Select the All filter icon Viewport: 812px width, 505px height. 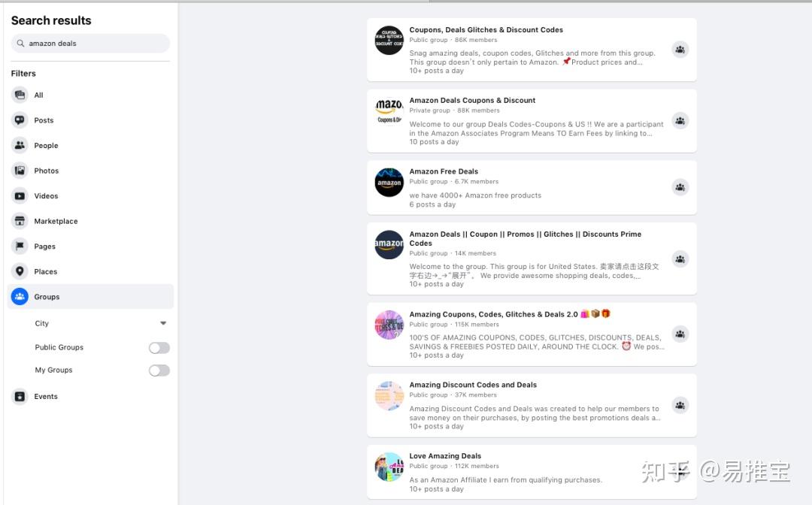pos(20,95)
